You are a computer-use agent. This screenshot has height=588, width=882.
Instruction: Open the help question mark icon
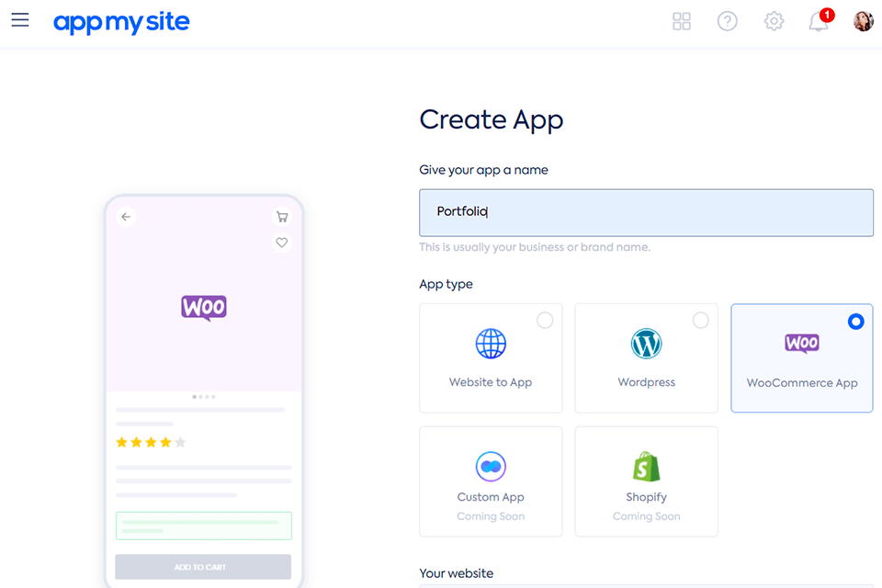point(728,21)
